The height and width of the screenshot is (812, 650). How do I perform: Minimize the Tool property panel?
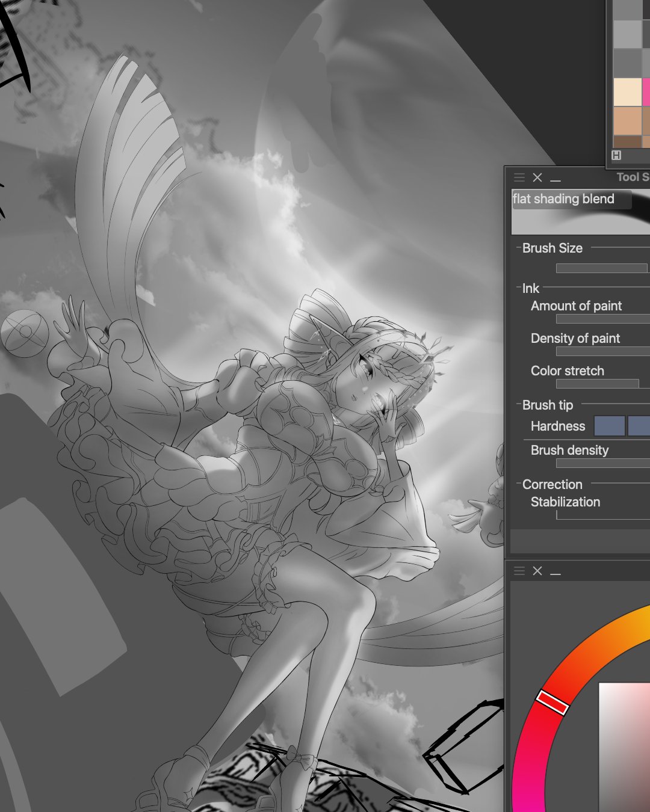[x=556, y=180]
